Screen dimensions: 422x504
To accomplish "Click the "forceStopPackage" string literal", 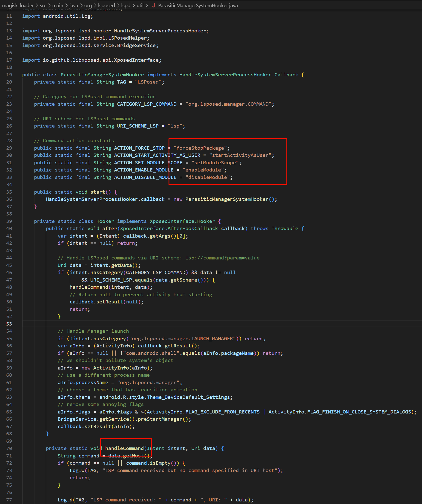I will click(x=200, y=148).
